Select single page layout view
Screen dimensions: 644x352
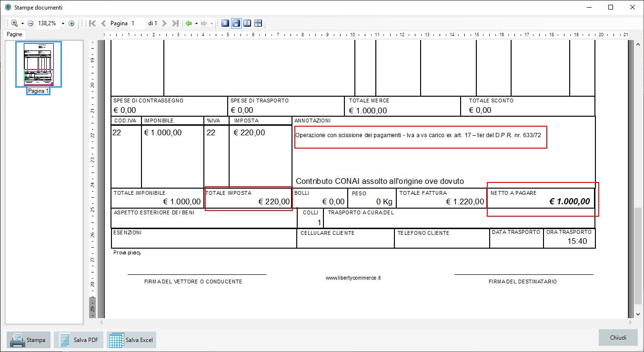click(x=225, y=23)
